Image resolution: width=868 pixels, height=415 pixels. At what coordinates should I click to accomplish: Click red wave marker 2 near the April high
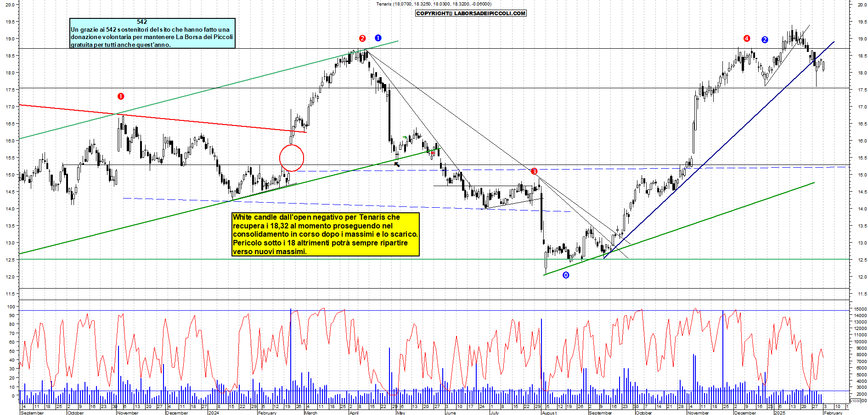pos(362,39)
